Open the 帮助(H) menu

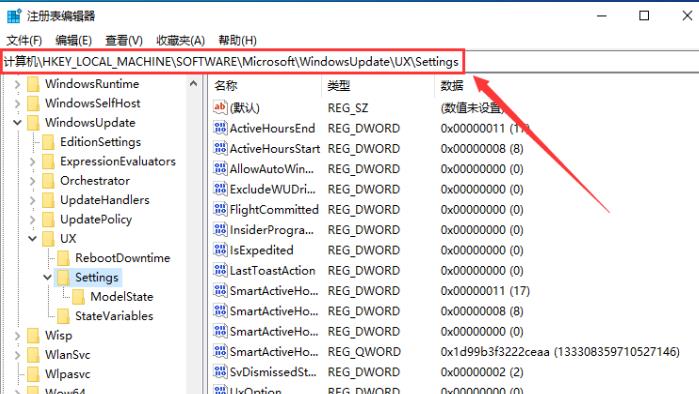(x=237, y=41)
